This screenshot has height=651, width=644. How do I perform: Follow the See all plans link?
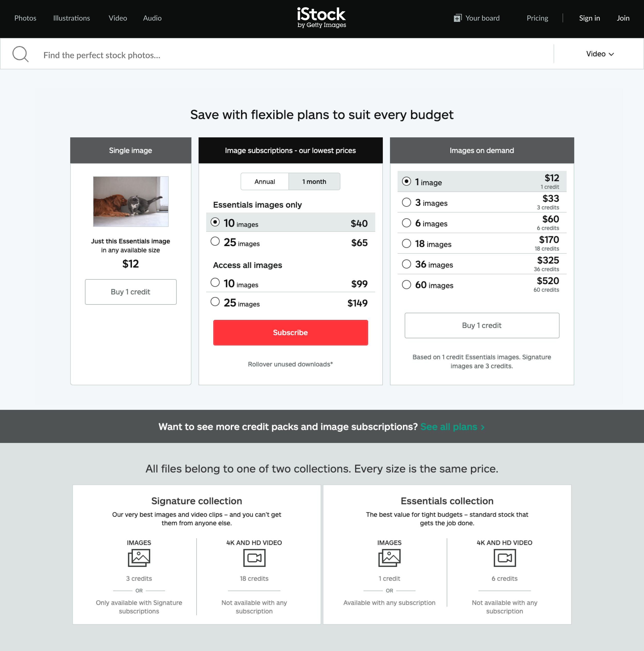452,427
